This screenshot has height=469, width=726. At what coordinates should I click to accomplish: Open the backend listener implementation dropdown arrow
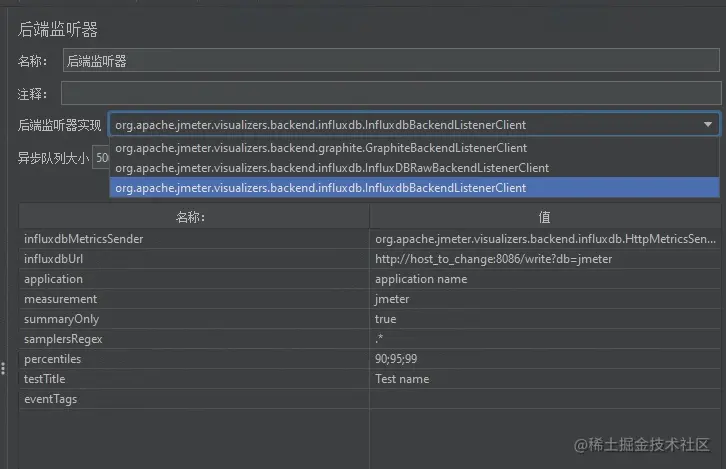pyautogui.click(x=707, y=124)
